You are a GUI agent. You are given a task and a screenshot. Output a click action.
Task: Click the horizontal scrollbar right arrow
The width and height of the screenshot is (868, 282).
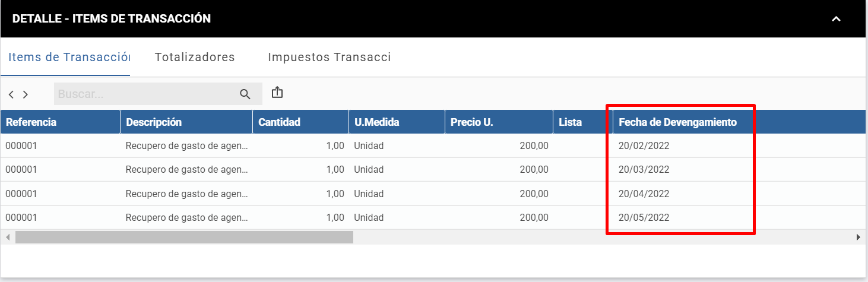click(x=859, y=237)
